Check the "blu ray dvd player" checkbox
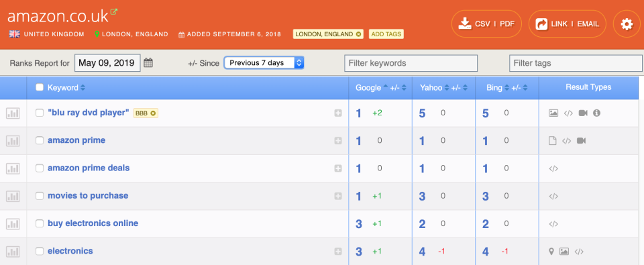This screenshot has width=644, height=265. (x=40, y=113)
